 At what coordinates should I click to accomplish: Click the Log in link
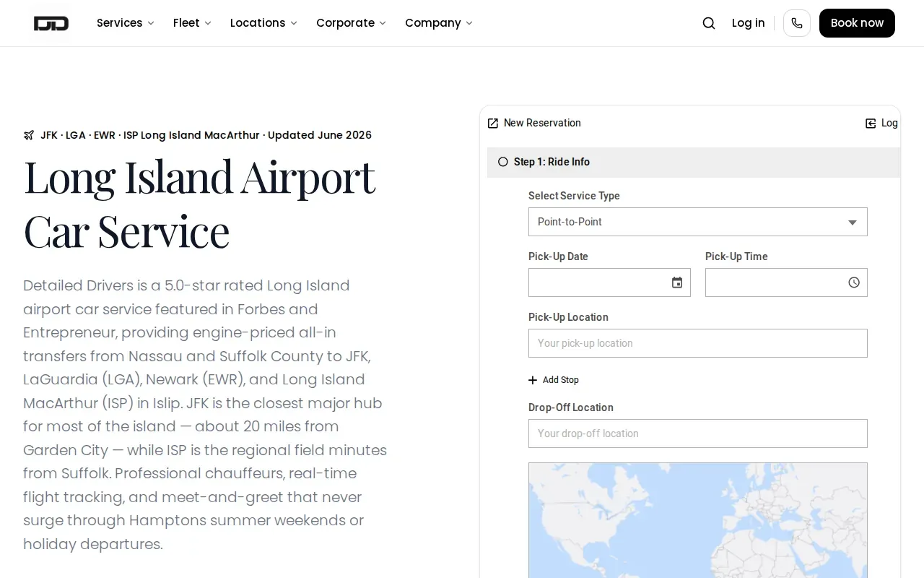click(x=748, y=23)
